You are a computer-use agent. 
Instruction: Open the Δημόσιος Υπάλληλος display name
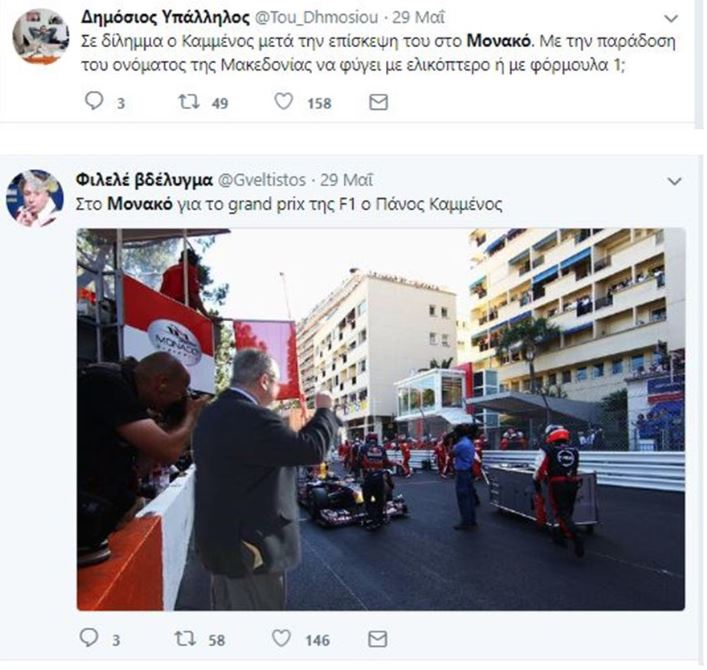[165, 17]
